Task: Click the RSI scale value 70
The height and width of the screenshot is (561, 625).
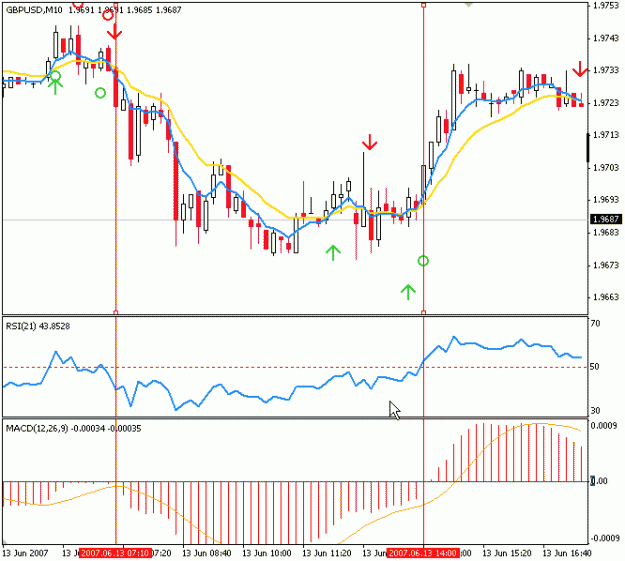Action: pos(595,323)
